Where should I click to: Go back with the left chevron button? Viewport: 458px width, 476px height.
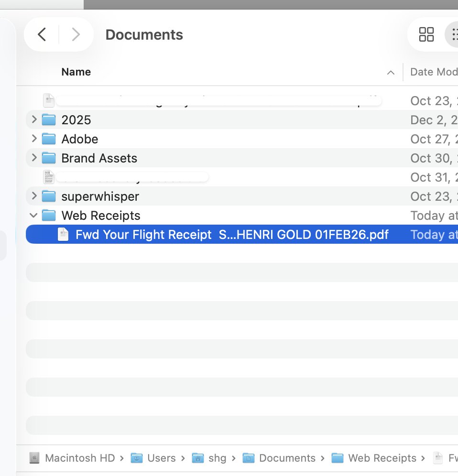42,34
